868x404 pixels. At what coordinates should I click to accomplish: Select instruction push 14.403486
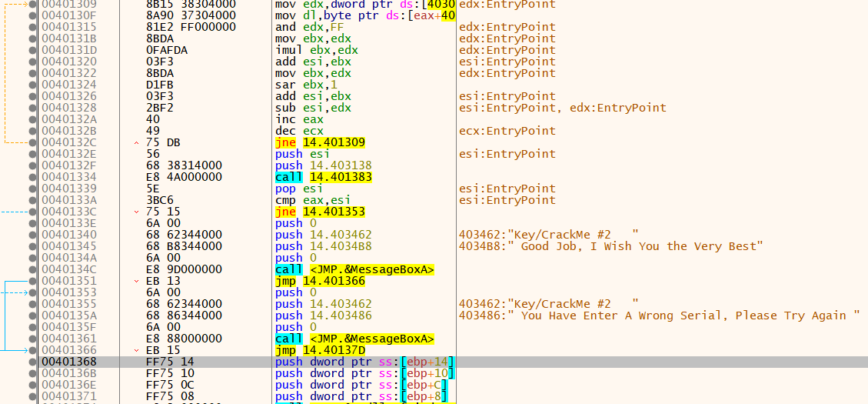coord(324,316)
